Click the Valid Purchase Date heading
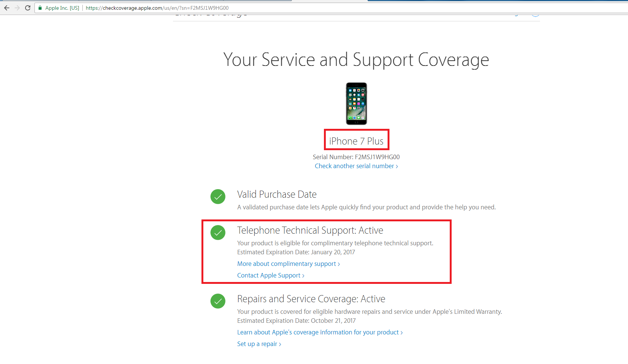Image resolution: width=628 pixels, height=364 pixels. point(277,194)
